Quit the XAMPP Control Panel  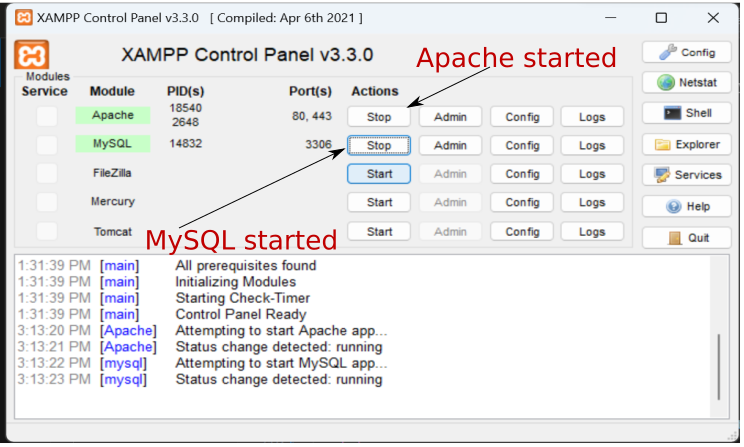687,238
